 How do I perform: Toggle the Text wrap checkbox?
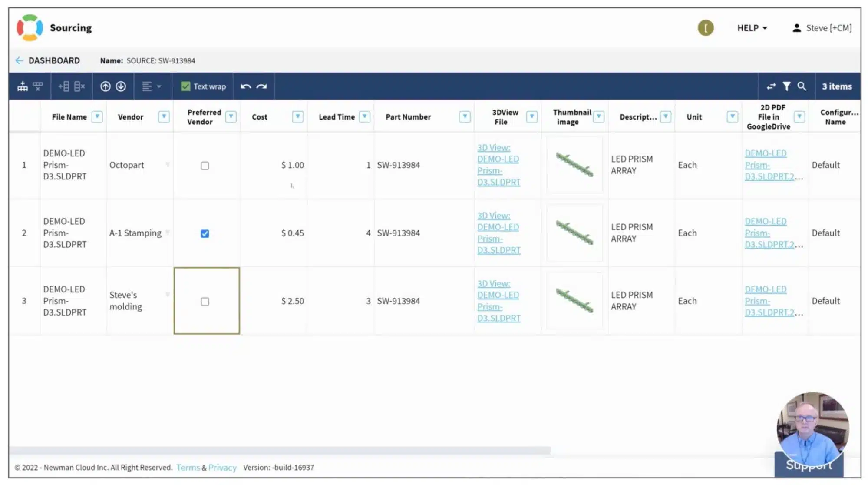[185, 86]
